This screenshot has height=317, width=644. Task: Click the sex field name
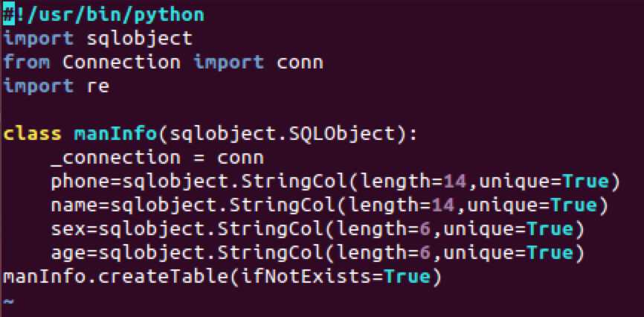tap(68, 229)
